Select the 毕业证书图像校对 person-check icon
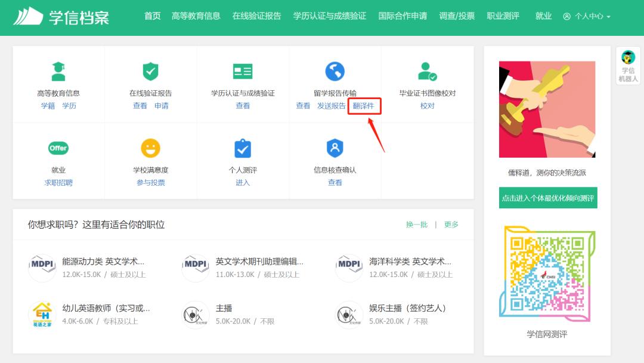 427,70
